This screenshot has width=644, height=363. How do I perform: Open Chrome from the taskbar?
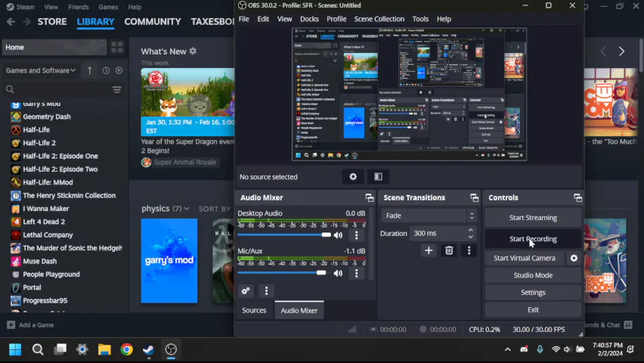[x=126, y=349]
